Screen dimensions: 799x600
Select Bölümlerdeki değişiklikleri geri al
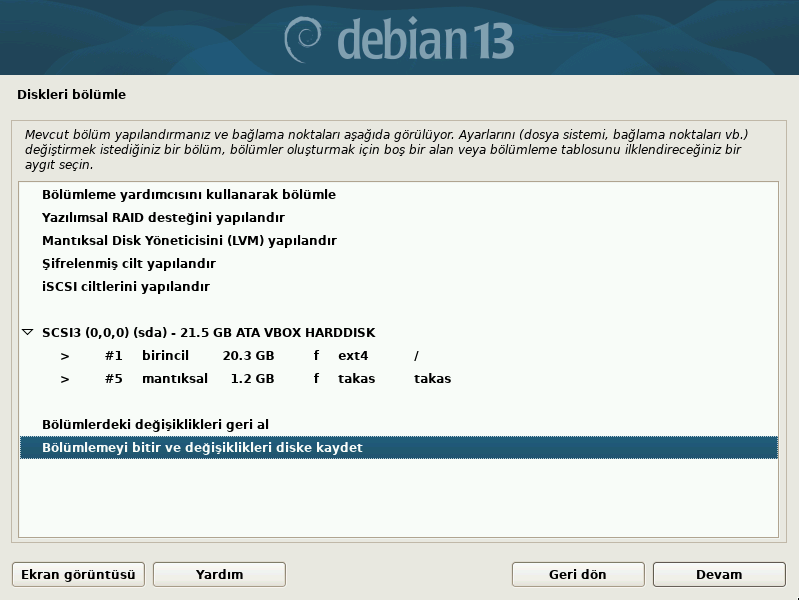click(x=398, y=425)
